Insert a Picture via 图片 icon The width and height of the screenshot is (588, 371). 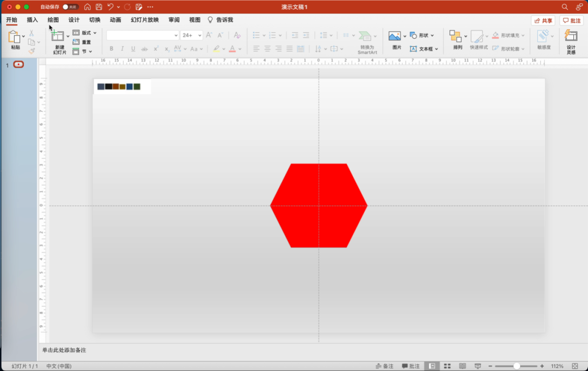click(395, 36)
